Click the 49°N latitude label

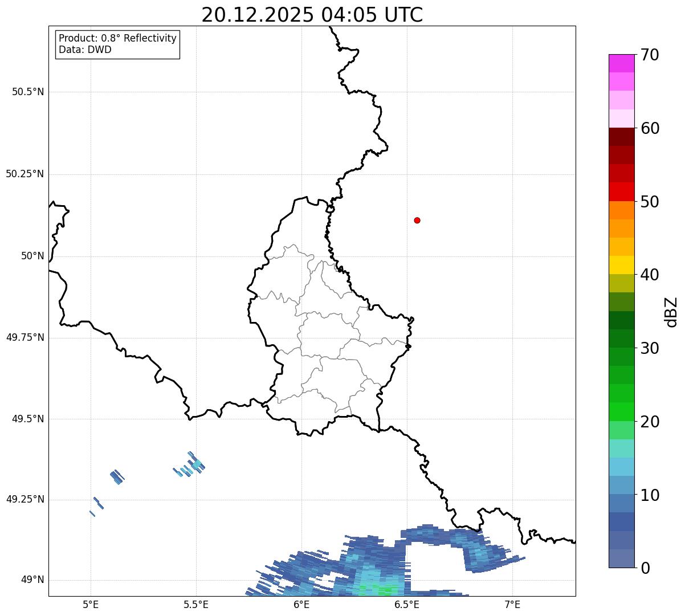[x=32, y=580]
